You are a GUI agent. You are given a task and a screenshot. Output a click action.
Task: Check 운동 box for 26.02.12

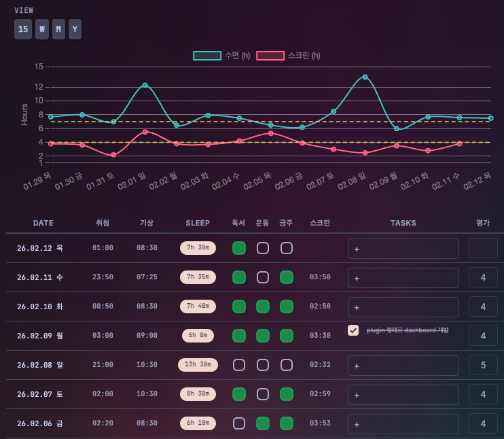[x=263, y=248]
